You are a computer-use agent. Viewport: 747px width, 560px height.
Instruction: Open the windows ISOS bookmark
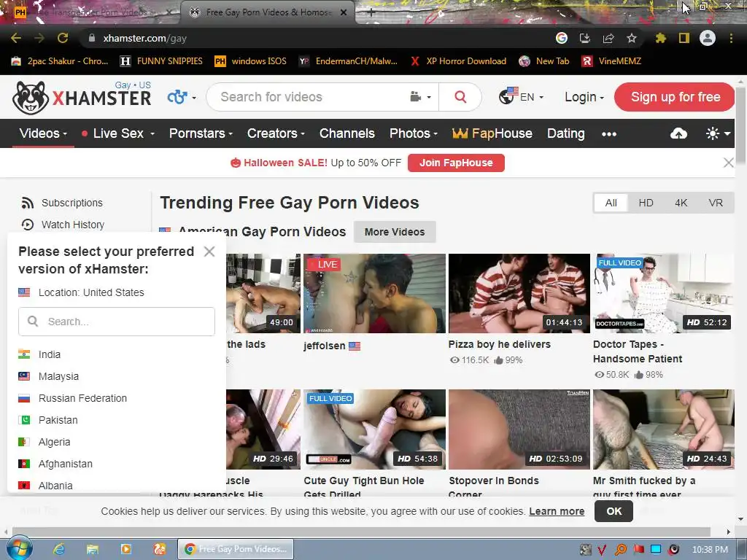click(x=251, y=61)
